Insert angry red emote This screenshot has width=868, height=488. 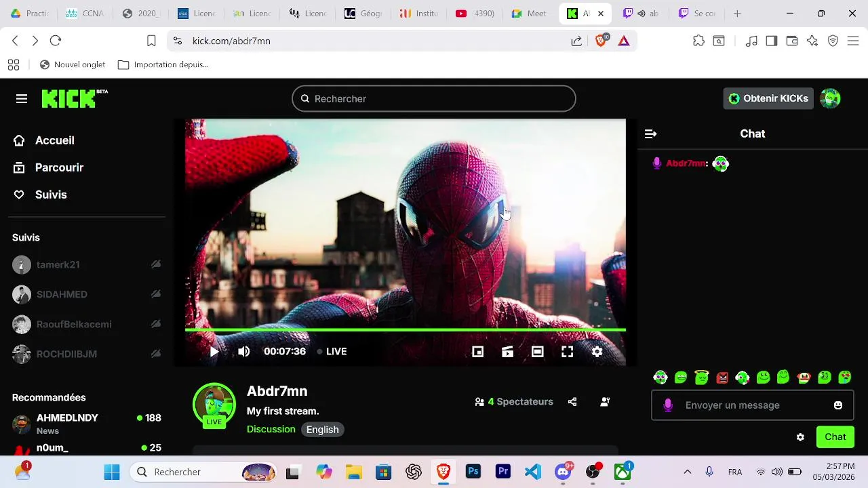pyautogui.click(x=722, y=378)
